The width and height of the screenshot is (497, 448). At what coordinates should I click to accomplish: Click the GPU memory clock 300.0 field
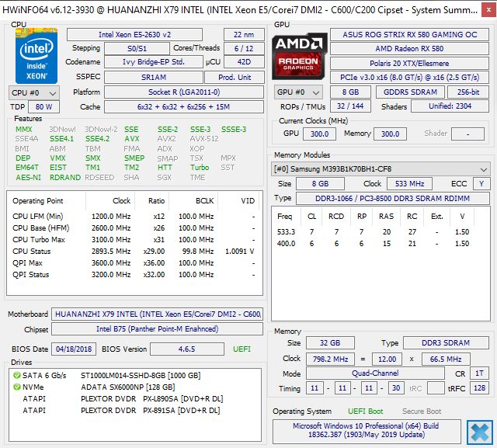click(390, 134)
